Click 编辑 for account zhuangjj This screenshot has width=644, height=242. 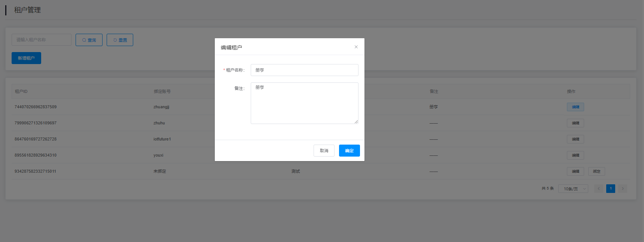(575, 107)
